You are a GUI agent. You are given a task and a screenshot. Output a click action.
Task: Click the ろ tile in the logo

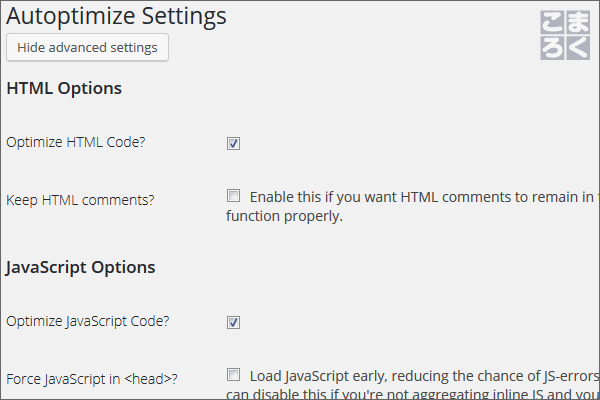point(552,48)
